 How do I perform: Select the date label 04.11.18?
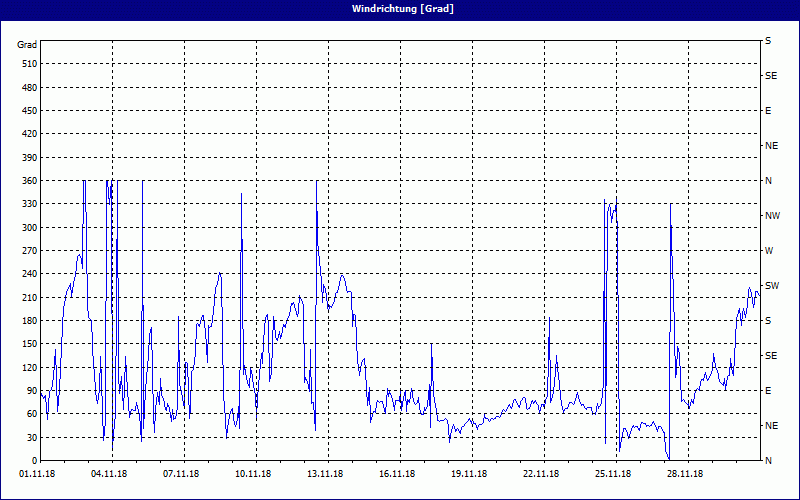(109, 474)
